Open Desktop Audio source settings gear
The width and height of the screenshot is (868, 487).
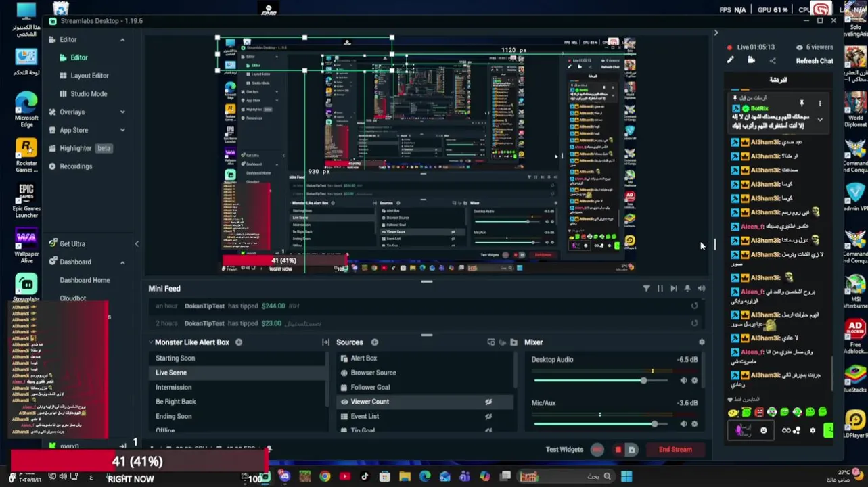pyautogui.click(x=694, y=381)
